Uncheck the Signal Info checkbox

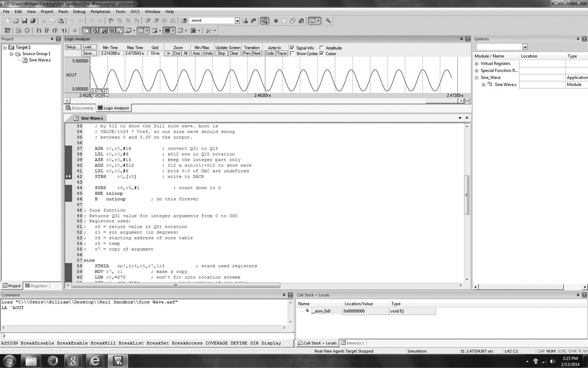(292, 48)
